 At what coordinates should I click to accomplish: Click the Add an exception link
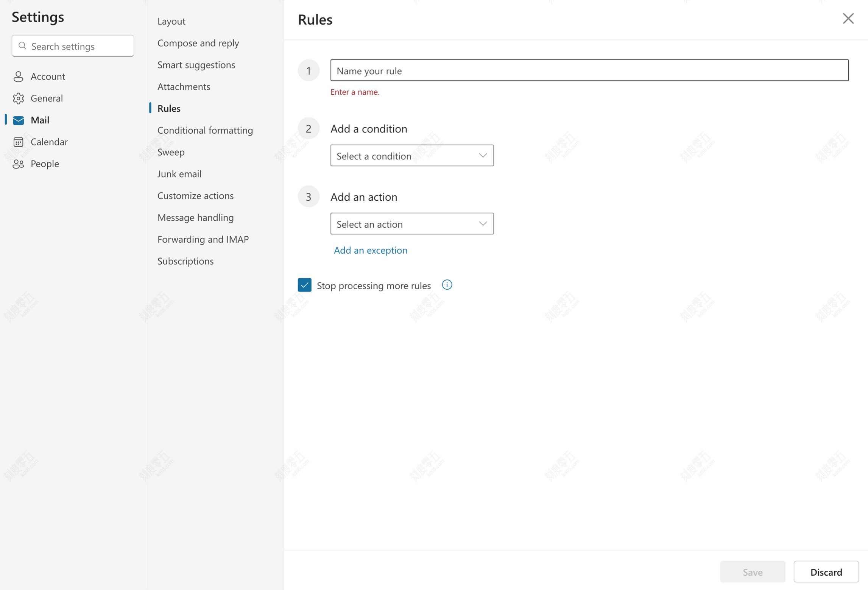pos(370,250)
